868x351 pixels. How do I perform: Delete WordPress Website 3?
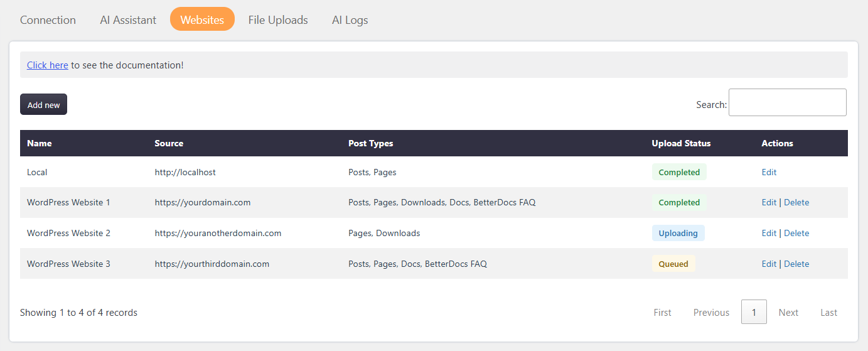tap(796, 264)
